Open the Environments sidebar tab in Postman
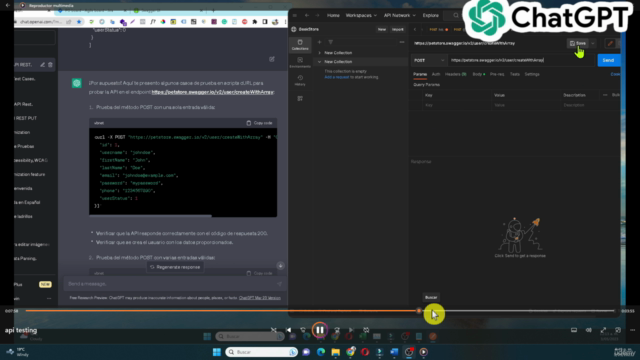The image size is (640, 360). tap(300, 62)
